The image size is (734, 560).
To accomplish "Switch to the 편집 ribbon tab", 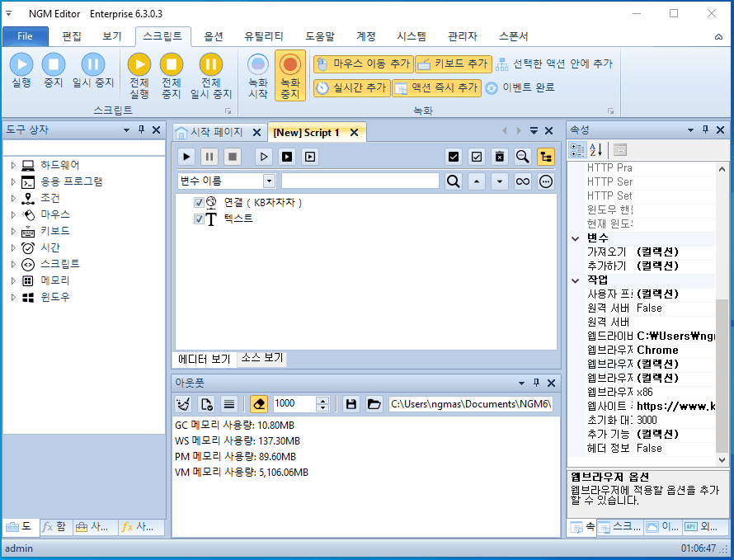I will tap(72, 36).
